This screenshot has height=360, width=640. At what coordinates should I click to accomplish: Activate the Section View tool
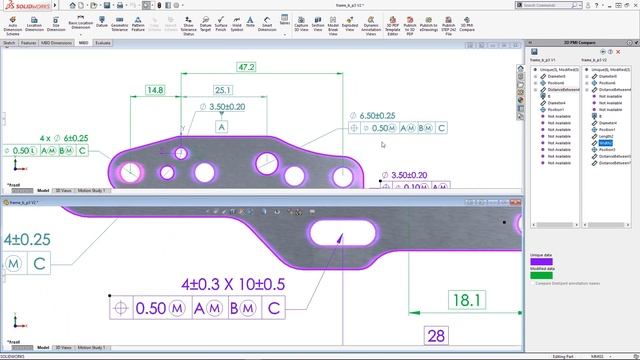pyautogui.click(x=318, y=24)
